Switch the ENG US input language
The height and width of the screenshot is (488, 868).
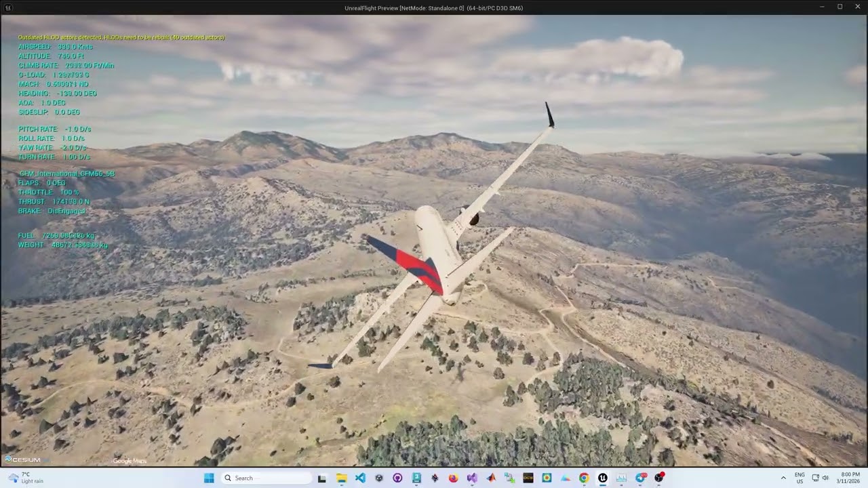point(800,478)
